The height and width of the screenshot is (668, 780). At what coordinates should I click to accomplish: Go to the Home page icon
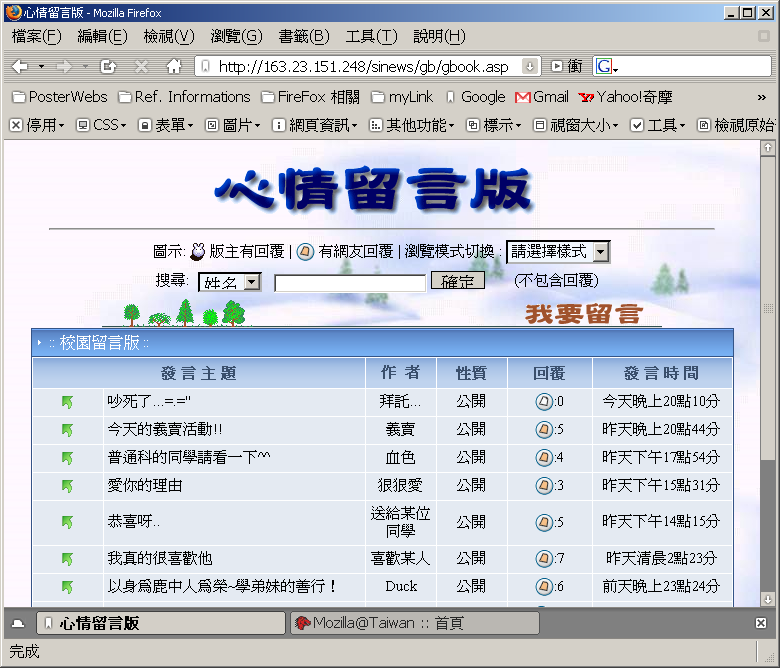(174, 67)
